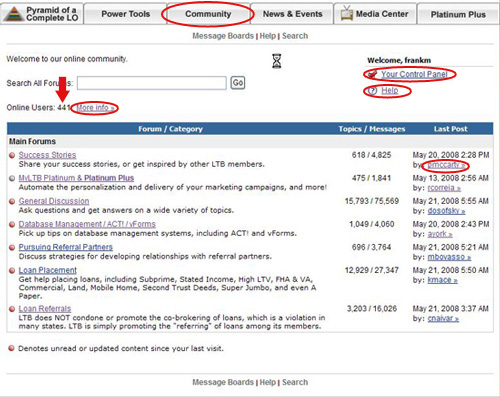The image size is (500, 397).
Task: Click the TV icon on Media Center
Action: pyautogui.click(x=347, y=13)
